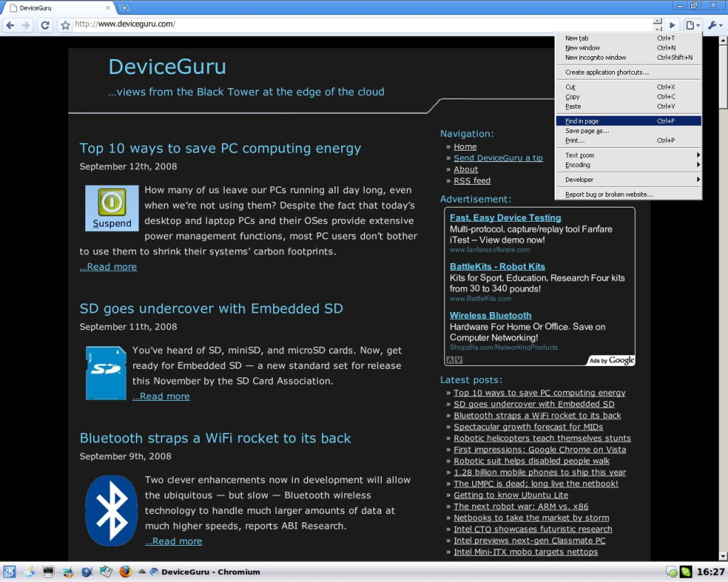Open the Bluetooth straps a WiFi rocket headline
This screenshot has height=582, width=728.
point(215,438)
